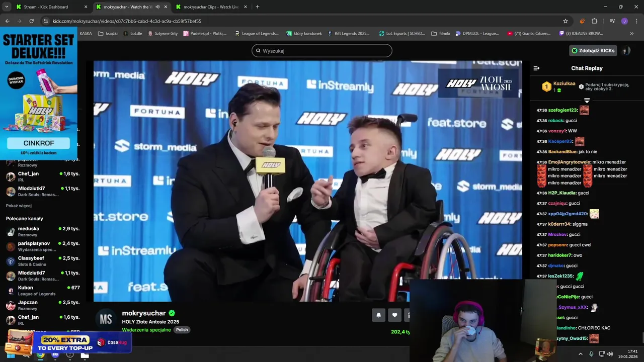Expand more bookmarks with double chevron
644x362 pixels.
pos(632,34)
